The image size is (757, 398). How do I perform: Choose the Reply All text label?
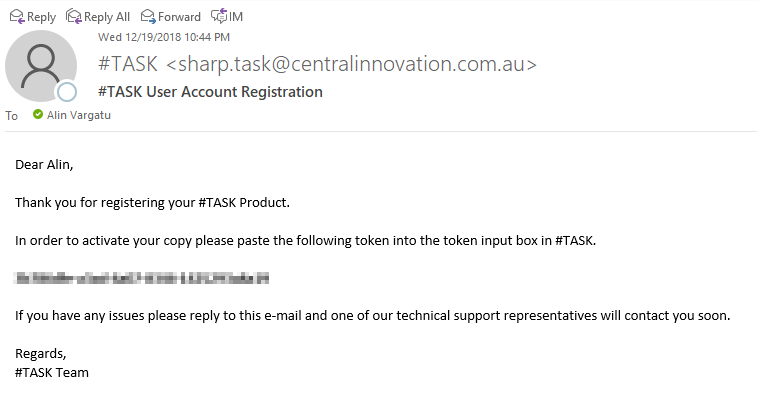(x=107, y=17)
